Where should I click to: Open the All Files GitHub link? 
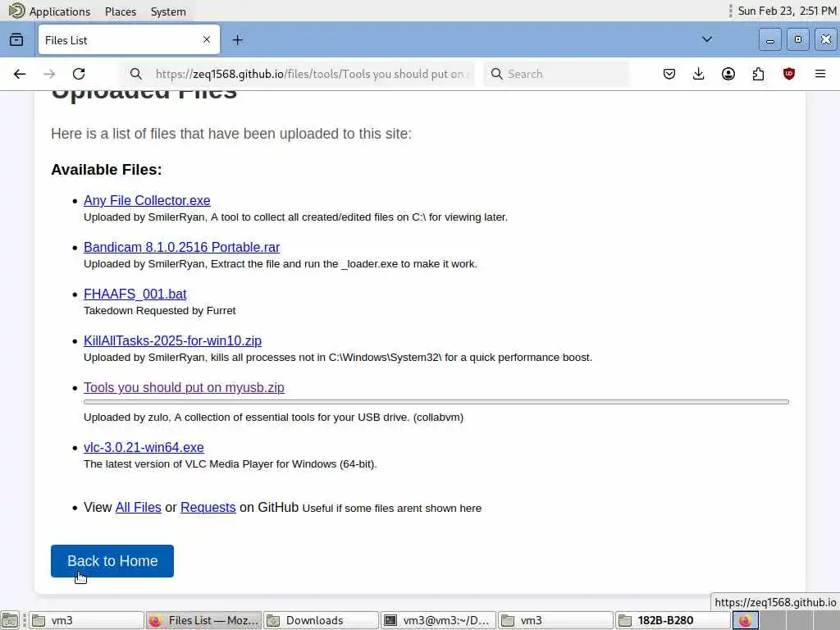coord(138,507)
